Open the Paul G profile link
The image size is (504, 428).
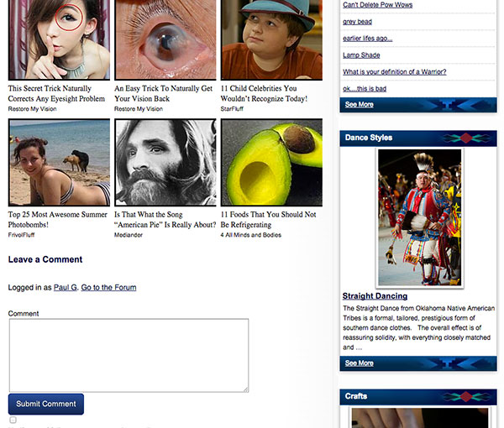click(x=65, y=287)
